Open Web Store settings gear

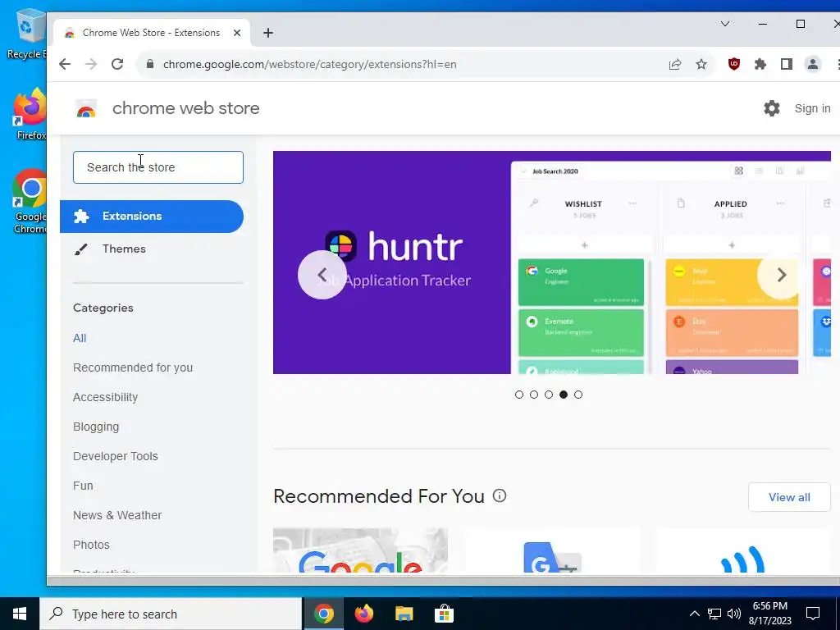(771, 108)
